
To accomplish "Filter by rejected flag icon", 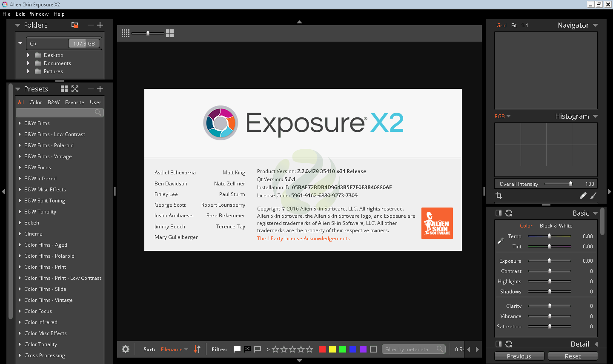I will point(247,349).
